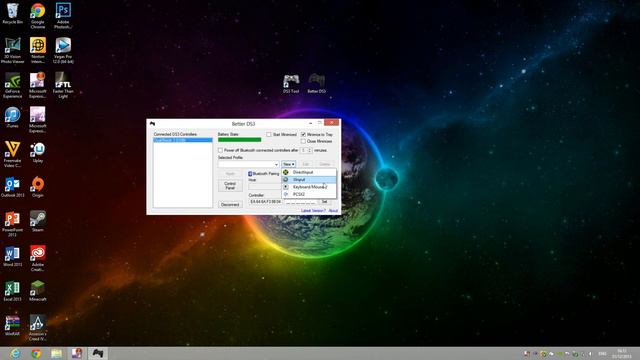Open Outlook 2013 desktop shortcut
Image resolution: width=640 pixels, height=360 pixels.
(x=13, y=187)
